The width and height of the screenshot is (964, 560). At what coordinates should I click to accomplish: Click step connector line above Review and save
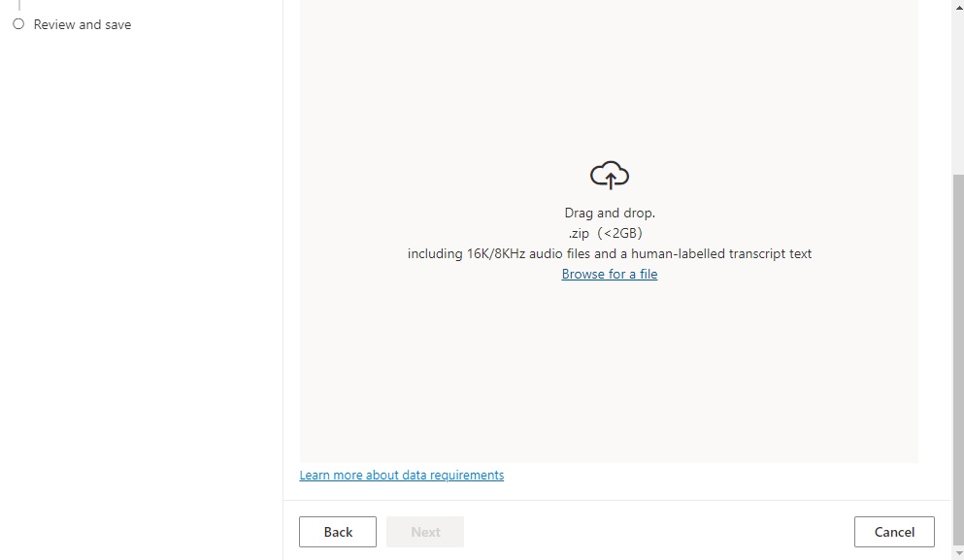[x=18, y=6]
